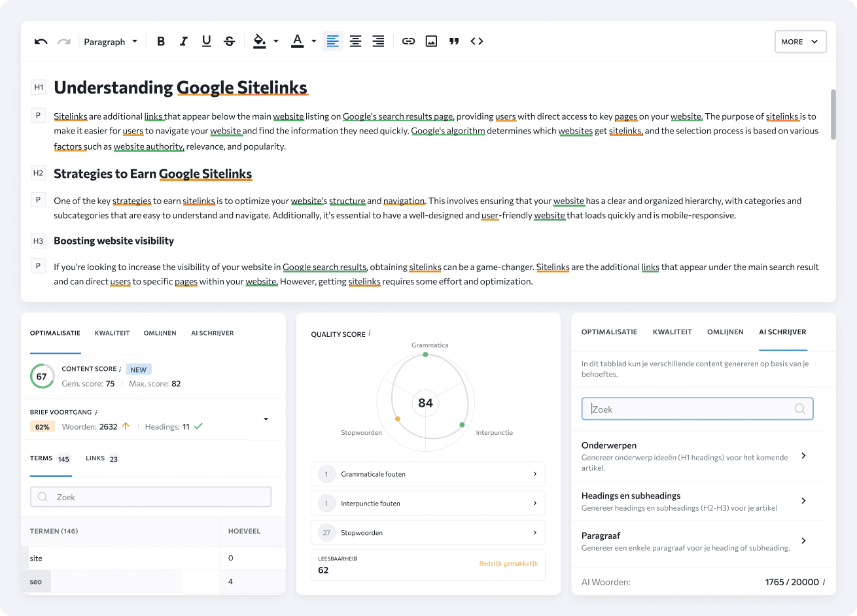Select the fill color bucket icon

coord(260,41)
